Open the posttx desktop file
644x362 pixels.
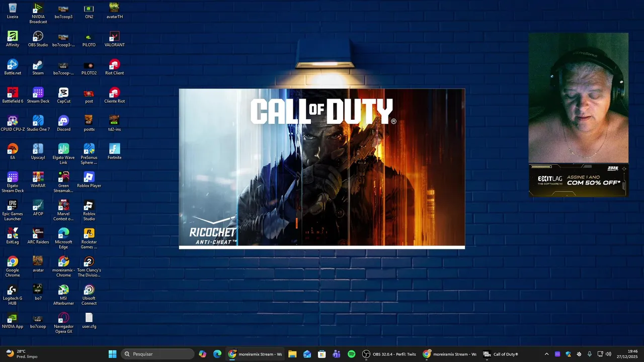89,124
